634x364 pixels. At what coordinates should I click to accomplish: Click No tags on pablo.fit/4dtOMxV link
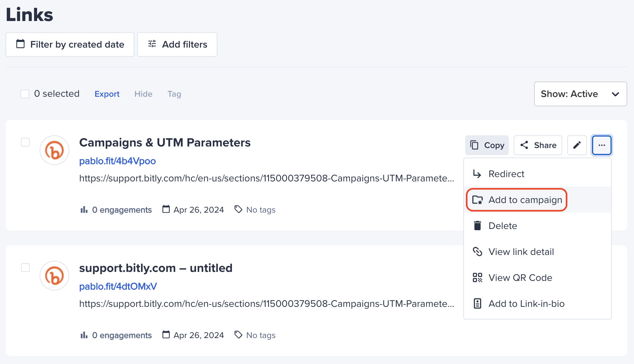tap(255, 335)
